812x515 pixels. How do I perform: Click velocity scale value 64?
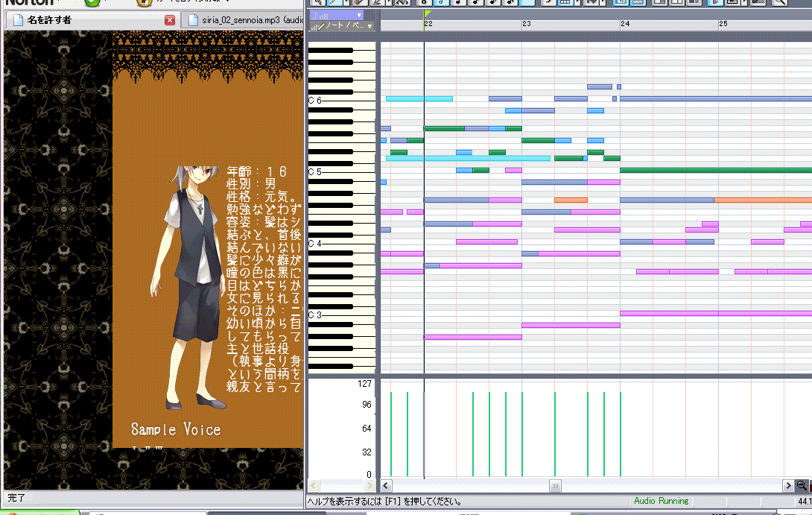click(x=367, y=429)
